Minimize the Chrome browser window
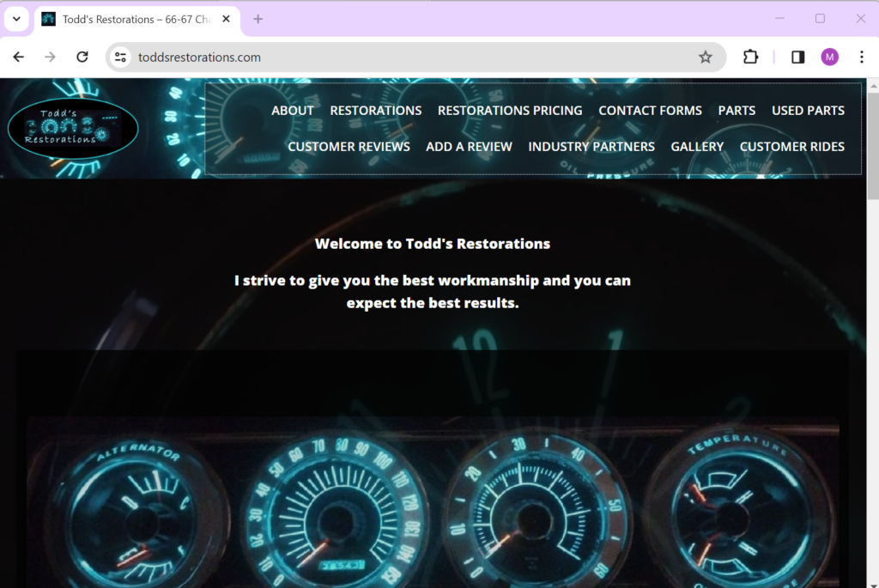 (x=779, y=19)
